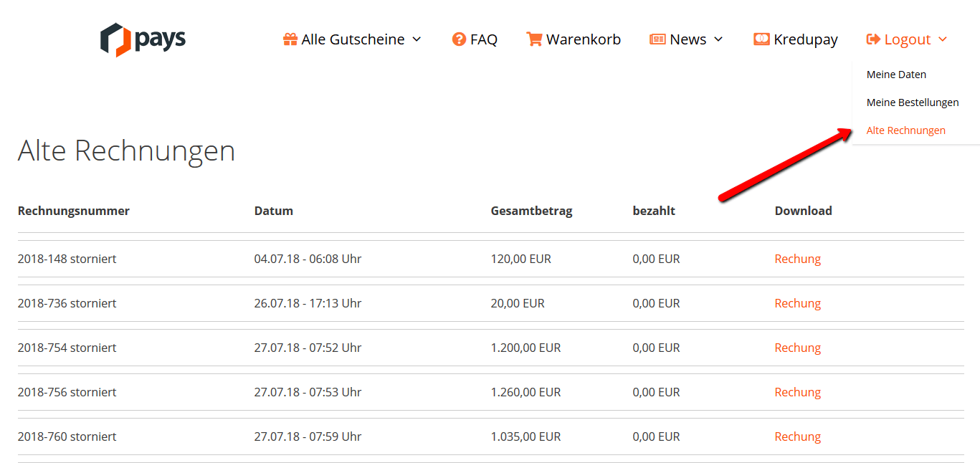Viewport: 980px width, 463px height.
Task: Select Meine Daten from the menu
Action: tap(896, 75)
